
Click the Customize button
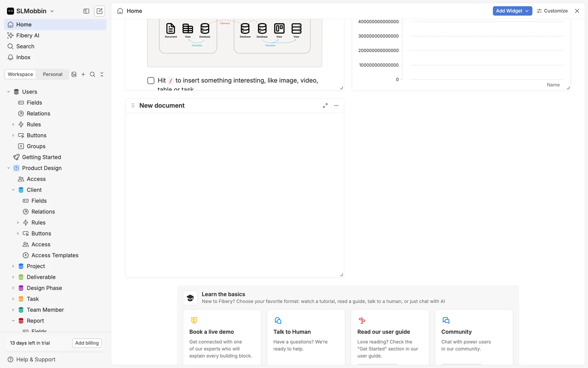point(552,11)
